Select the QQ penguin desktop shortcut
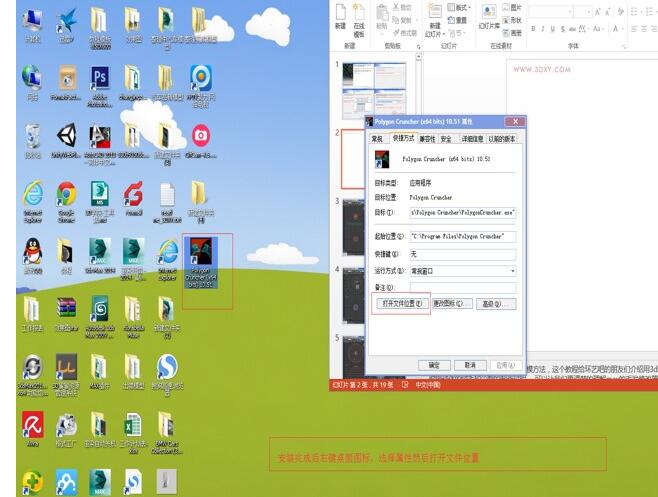Viewport: 658px width, 497px height. (33, 255)
